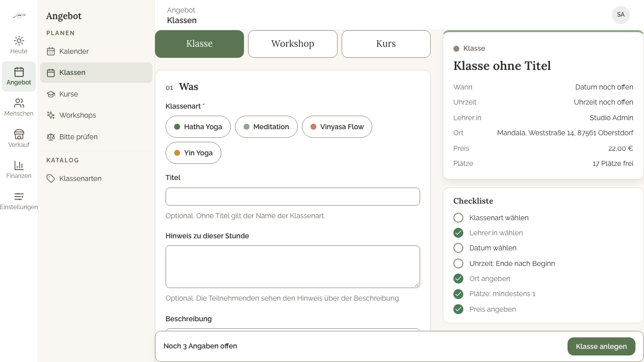Switch to the Workshop tab

293,44
